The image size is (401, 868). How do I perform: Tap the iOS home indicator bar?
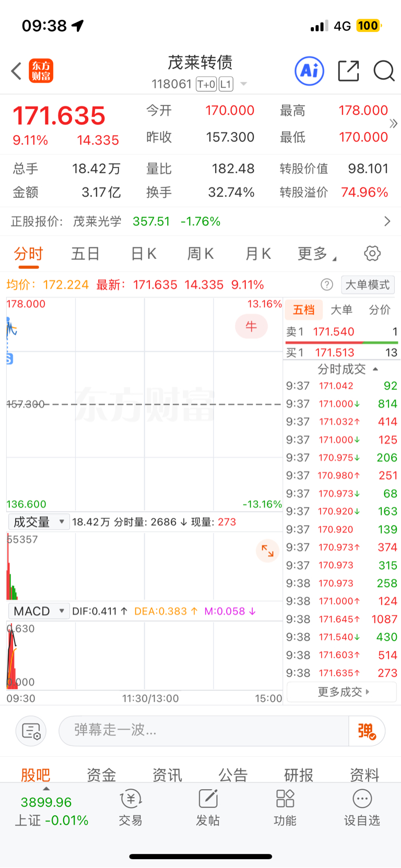point(200,857)
